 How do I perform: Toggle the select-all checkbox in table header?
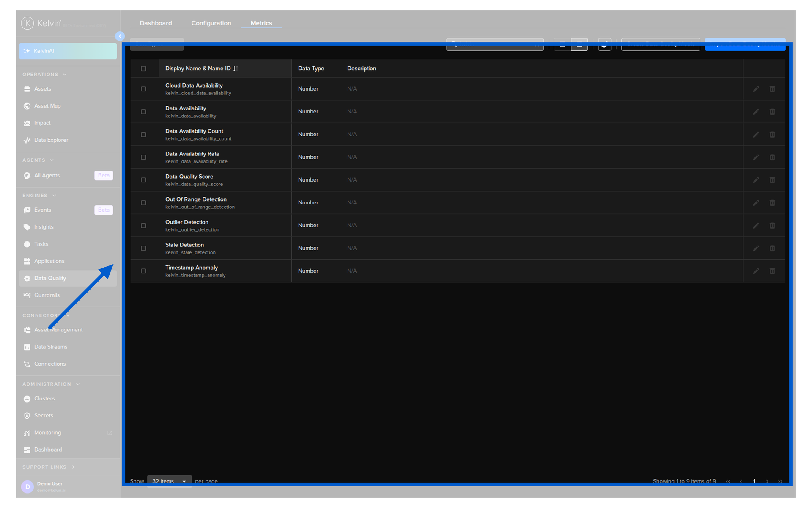coord(143,69)
